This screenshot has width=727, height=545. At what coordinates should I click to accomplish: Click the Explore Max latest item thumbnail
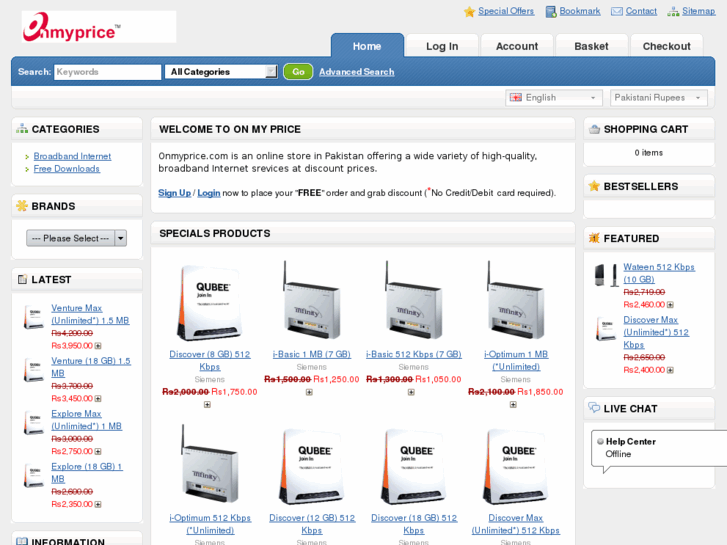34,423
